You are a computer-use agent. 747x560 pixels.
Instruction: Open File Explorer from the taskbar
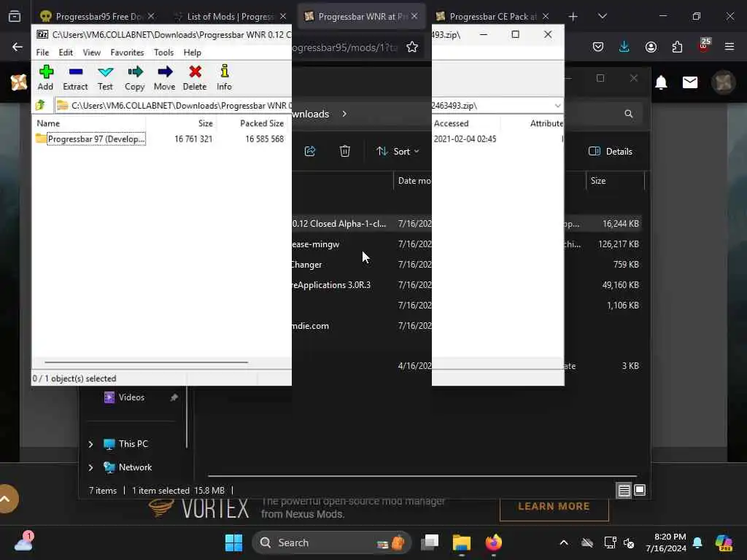[461, 542]
